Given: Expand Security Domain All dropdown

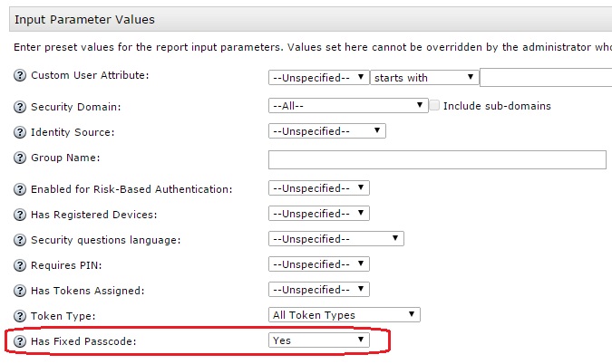Looking at the screenshot, I should pyautogui.click(x=348, y=106).
